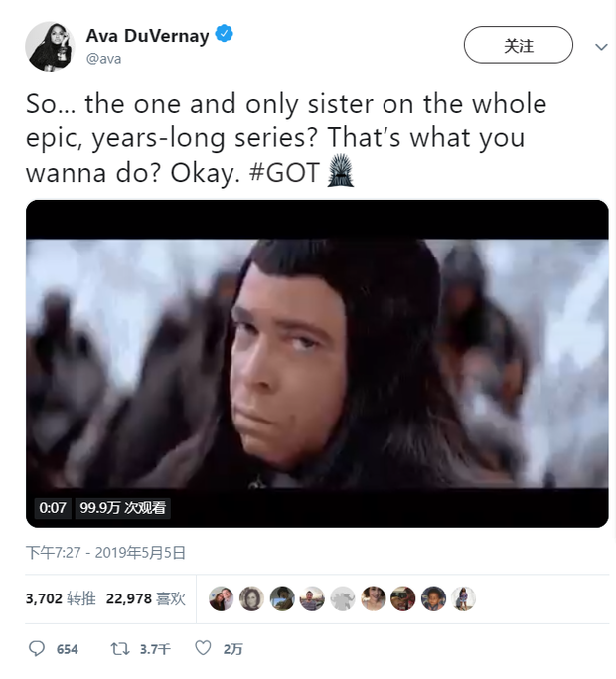
Task: View the 3,702 转推 retweets list
Action: [61, 598]
